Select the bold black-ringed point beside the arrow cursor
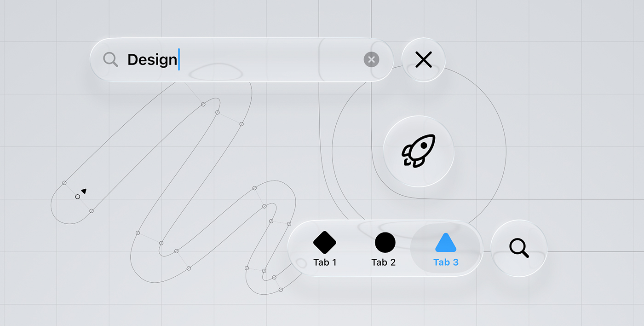Viewport: 644px width, 326px height. 77,197
